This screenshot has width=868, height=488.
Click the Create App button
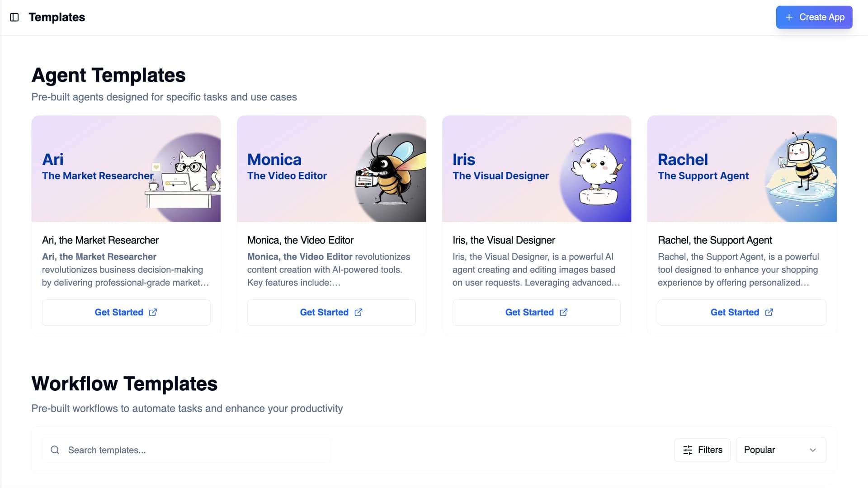(814, 17)
